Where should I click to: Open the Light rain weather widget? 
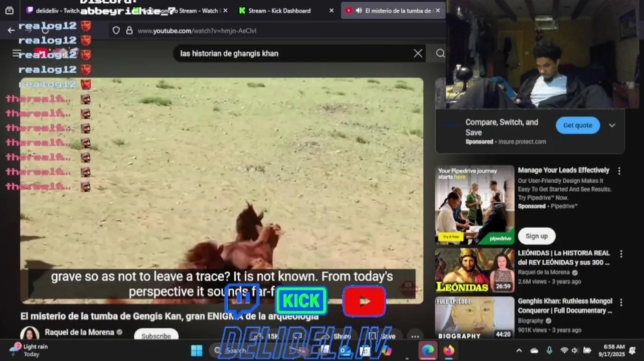[x=29, y=350]
